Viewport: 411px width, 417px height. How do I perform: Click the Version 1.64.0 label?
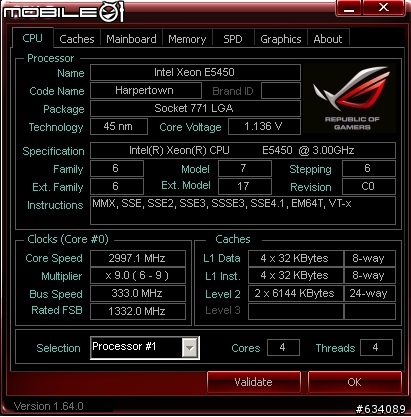49,406
